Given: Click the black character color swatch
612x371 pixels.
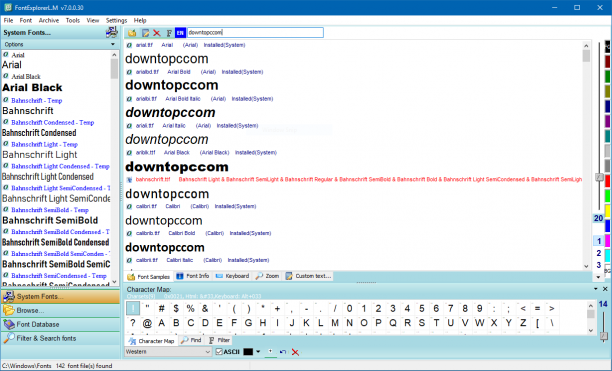Looking at the screenshot, I should coord(248,352).
